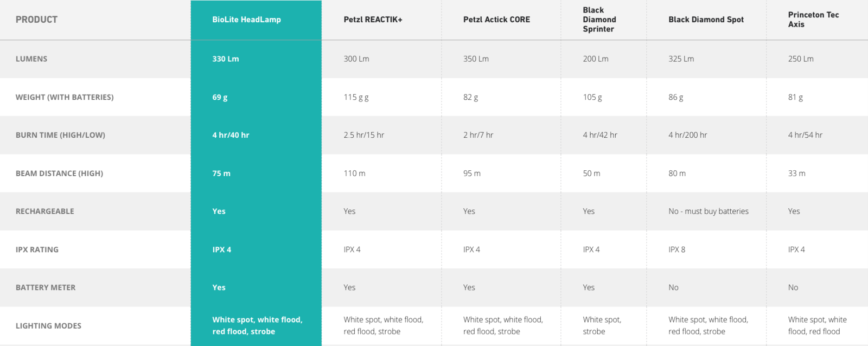Click the highlighted 330 Lm cell
Screen dimensions: 868x346
point(226,59)
